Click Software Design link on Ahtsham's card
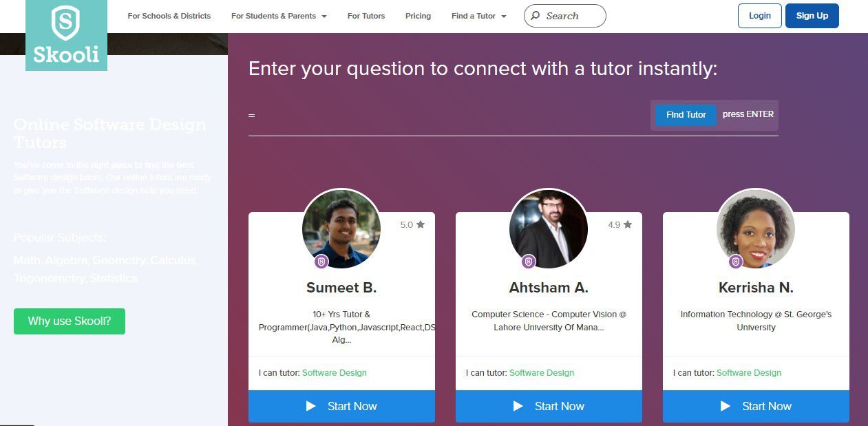The image size is (868, 426). coord(542,373)
